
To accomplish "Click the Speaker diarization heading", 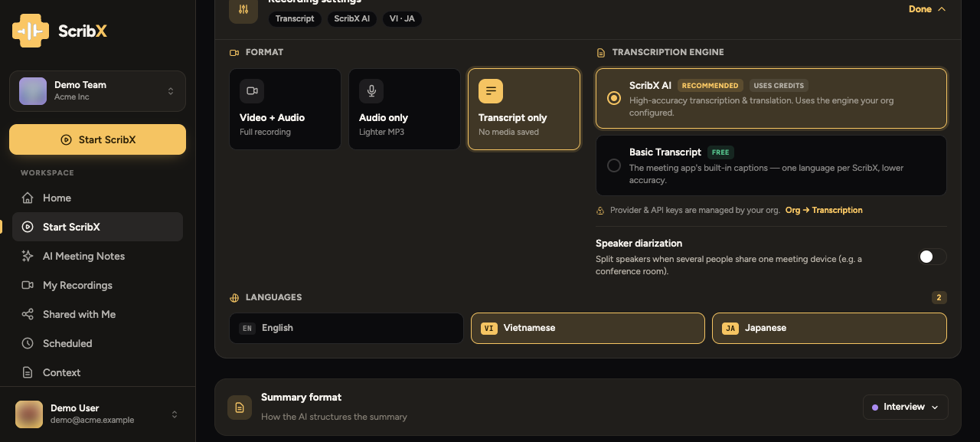I will 639,244.
